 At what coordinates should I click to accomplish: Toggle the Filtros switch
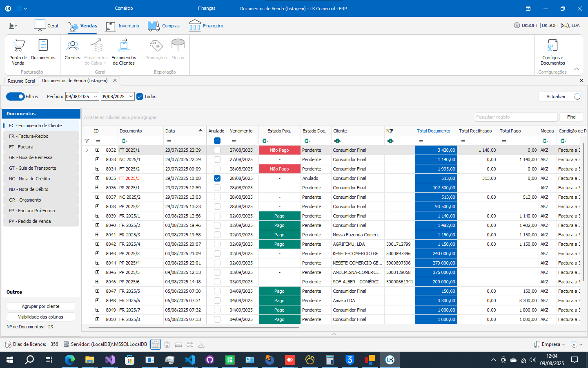point(16,96)
